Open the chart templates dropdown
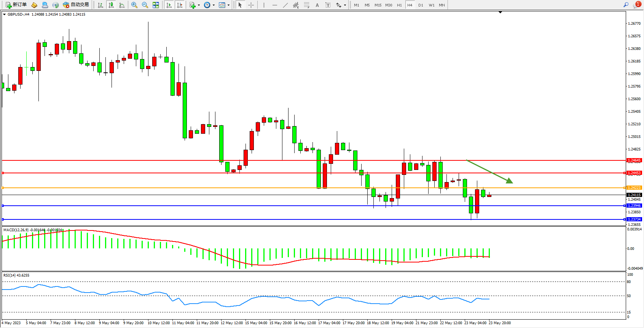 click(x=228, y=5)
